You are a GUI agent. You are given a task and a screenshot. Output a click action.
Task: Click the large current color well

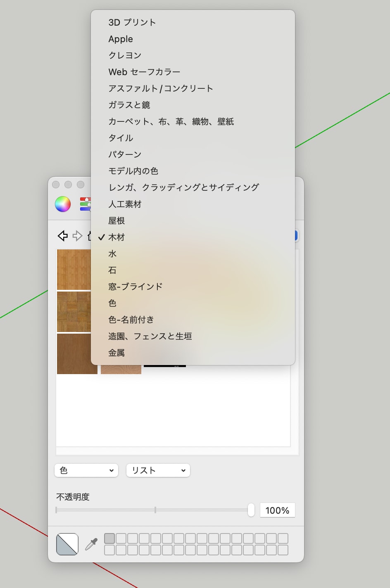click(67, 543)
